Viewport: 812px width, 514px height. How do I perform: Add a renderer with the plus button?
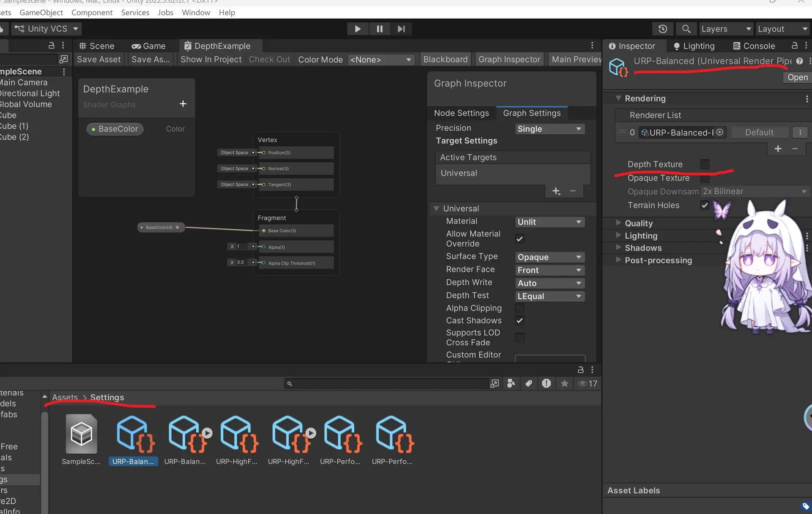point(778,148)
